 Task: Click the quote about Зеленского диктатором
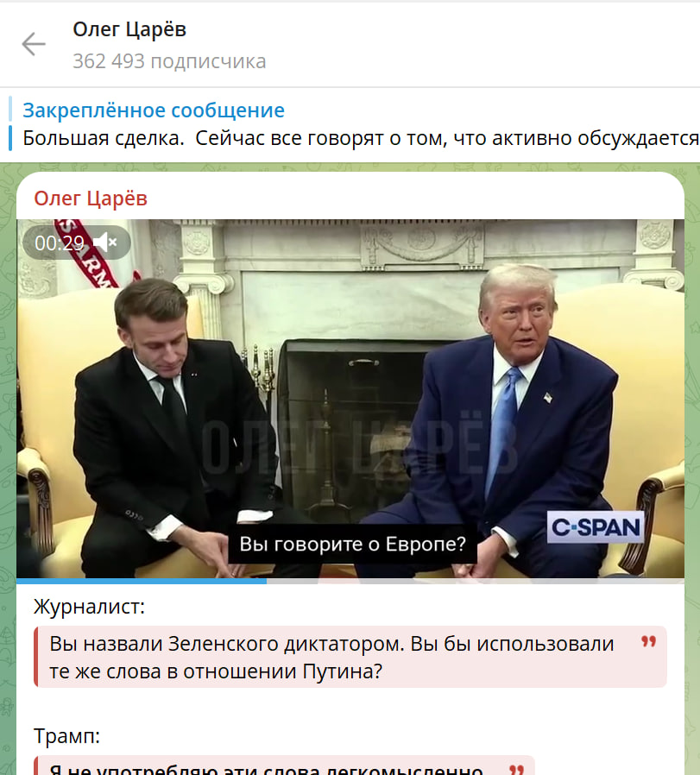pyautogui.click(x=350, y=657)
